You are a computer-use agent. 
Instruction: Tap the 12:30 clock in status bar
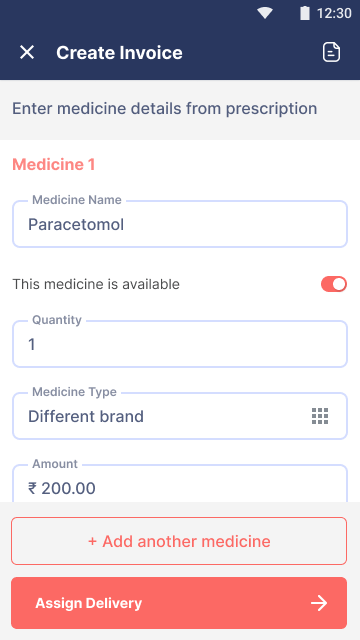point(334,13)
